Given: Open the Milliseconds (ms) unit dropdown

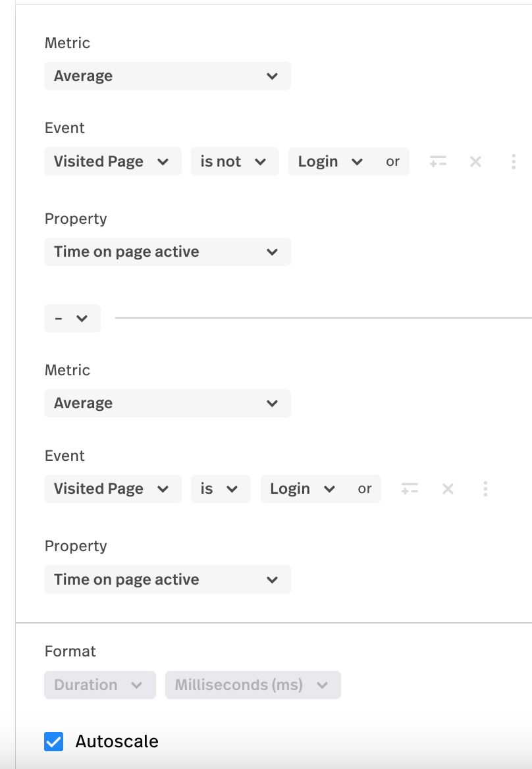Looking at the screenshot, I should [253, 685].
